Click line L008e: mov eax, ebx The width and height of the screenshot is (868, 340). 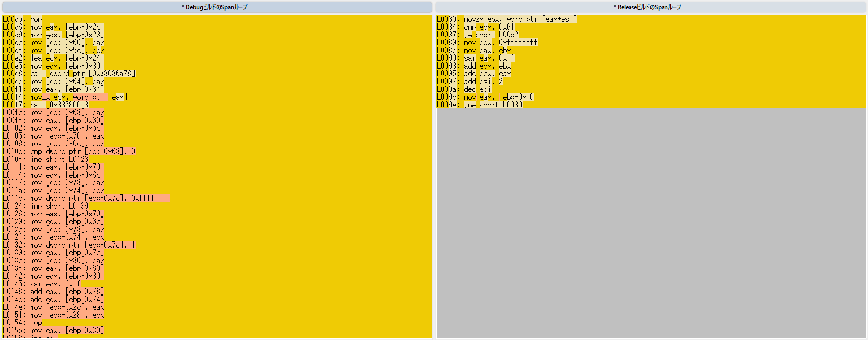pyautogui.click(x=474, y=51)
